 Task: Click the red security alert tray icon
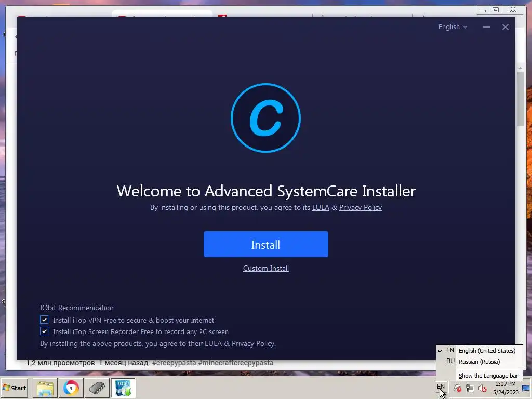[x=457, y=388]
